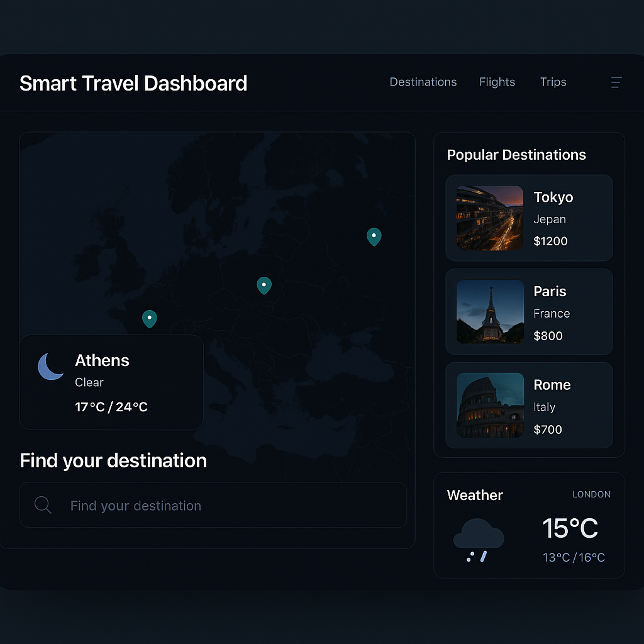This screenshot has width=644, height=644.
Task: Click the Eiffel Tower thumbnail
Action: pyautogui.click(x=489, y=311)
